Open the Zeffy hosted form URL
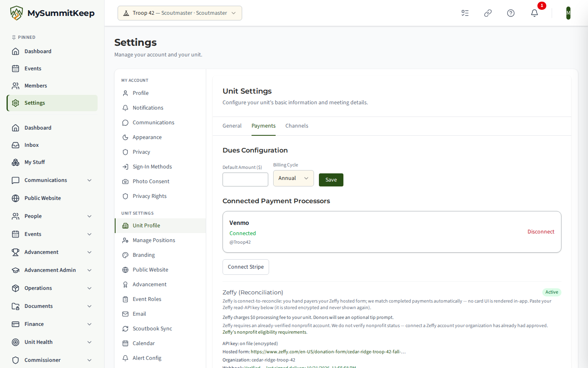Screen dimensions: 588x368 [x=328, y=352]
